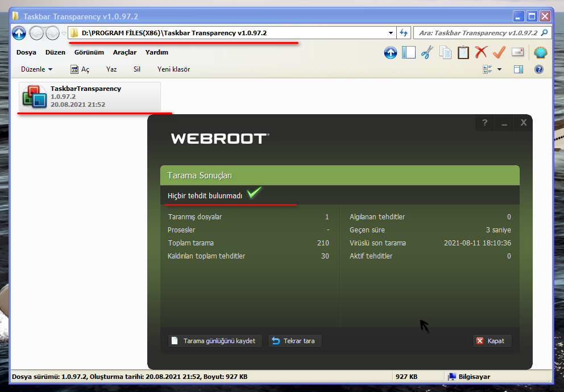Viewport: 564px width, 392px height.
Task: Click the Back navigation arrow
Action: click(x=36, y=33)
